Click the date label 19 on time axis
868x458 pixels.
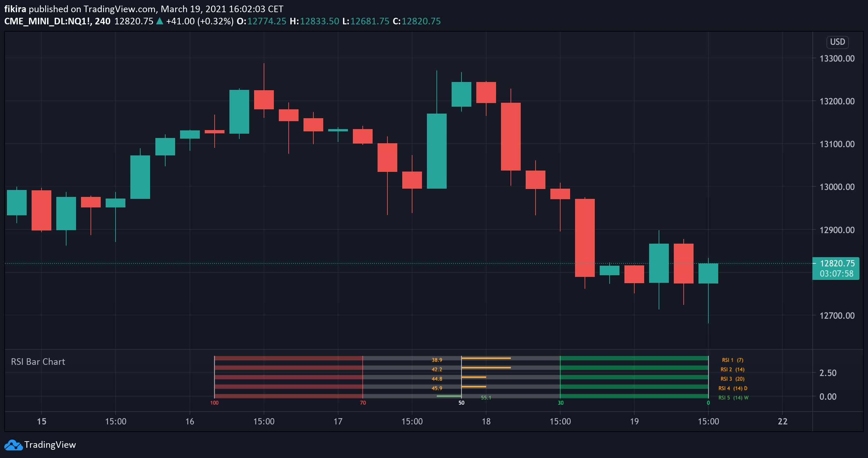click(634, 421)
